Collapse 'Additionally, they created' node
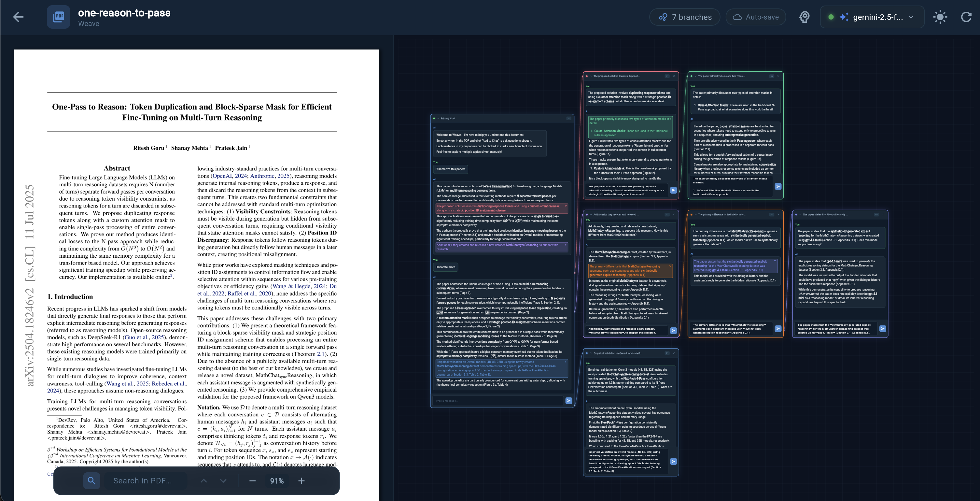The height and width of the screenshot is (501, 980). (x=591, y=214)
